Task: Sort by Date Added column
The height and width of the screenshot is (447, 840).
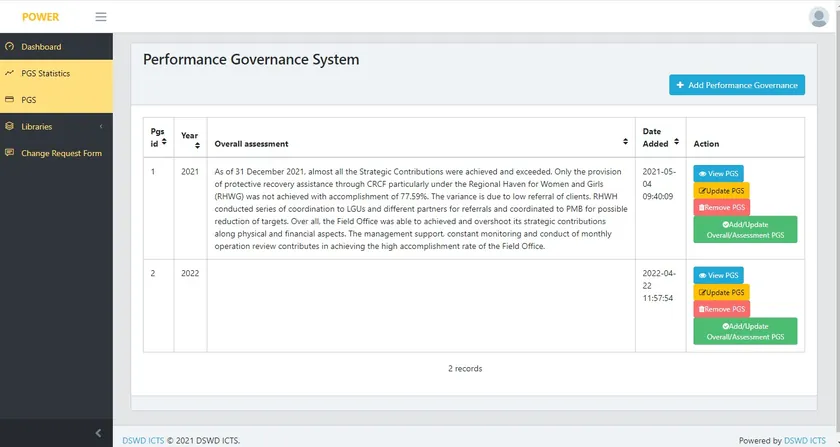Action: tap(677, 141)
